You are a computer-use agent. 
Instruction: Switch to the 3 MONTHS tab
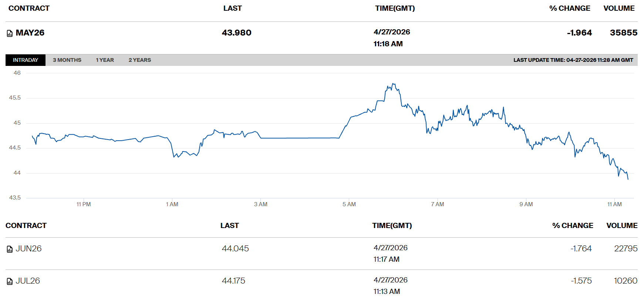pos(67,60)
